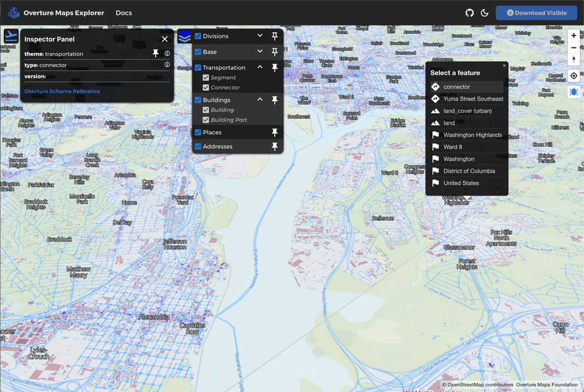
Task: Pin the theme row in Inspector Panel
Action: click(156, 54)
